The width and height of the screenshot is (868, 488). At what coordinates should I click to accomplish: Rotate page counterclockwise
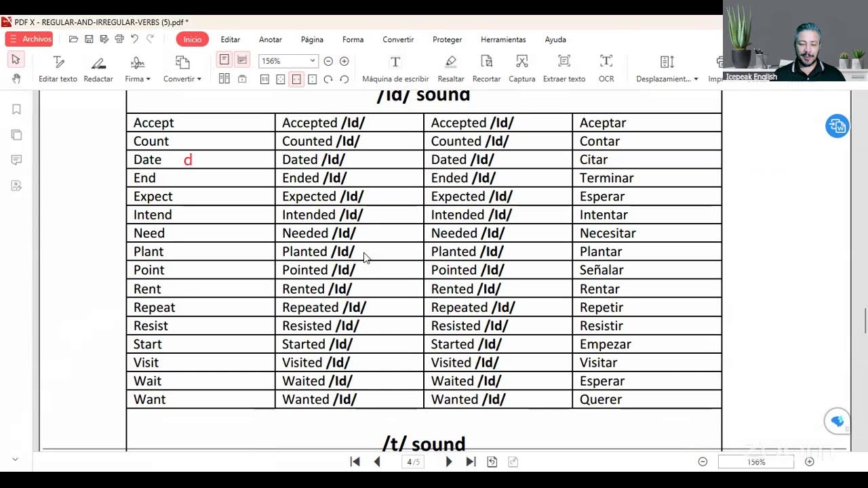[x=344, y=79]
